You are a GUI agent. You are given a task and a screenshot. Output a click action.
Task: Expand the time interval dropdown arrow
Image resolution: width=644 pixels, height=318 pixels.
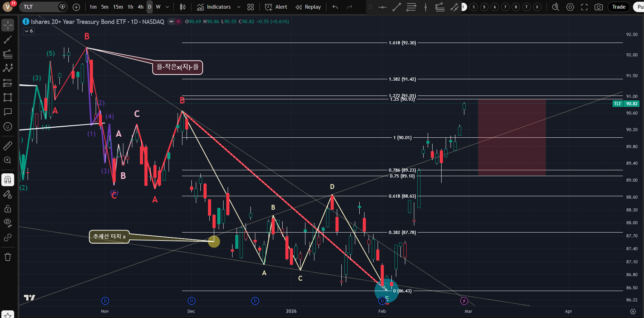point(168,7)
